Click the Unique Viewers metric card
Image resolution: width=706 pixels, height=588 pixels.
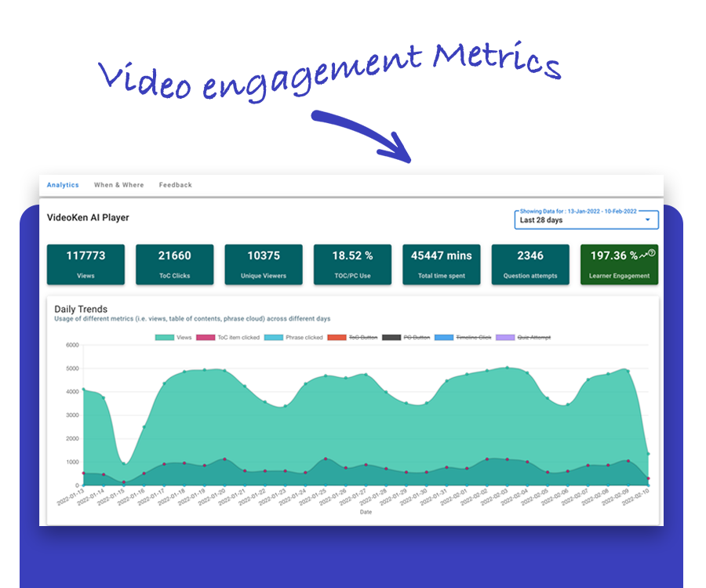point(264,264)
